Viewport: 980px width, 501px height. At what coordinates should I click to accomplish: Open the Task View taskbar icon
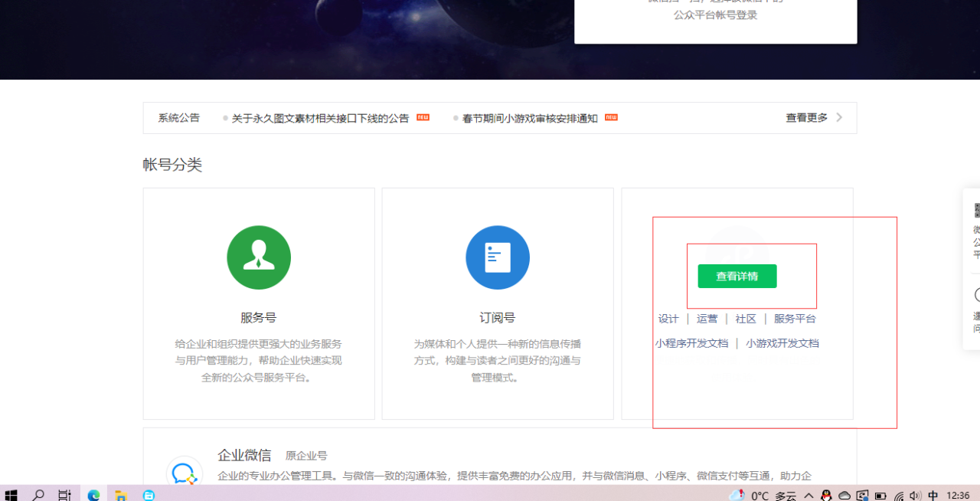64,495
